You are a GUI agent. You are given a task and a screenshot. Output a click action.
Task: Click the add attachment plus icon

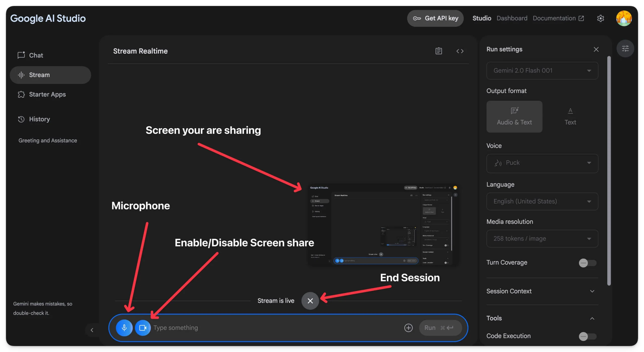(x=408, y=328)
